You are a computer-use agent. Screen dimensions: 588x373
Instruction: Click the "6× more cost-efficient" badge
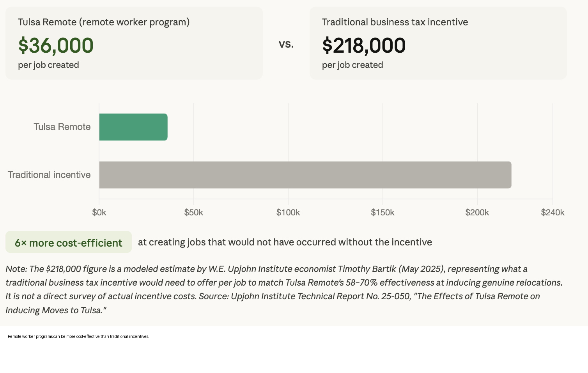tap(69, 243)
